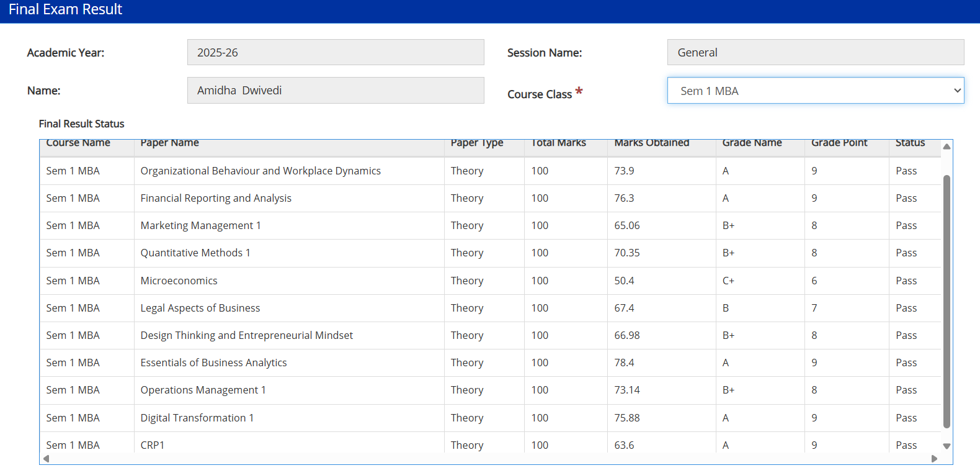Click the Essentials of Business Analytics cell
The image size is (980, 473).
(x=213, y=363)
